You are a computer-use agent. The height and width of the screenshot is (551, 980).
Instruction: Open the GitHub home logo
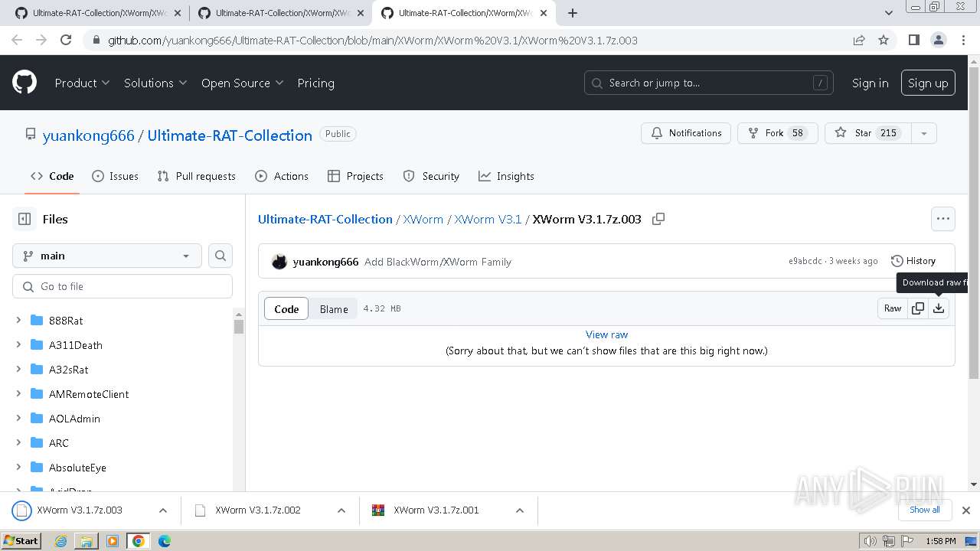pos(24,83)
